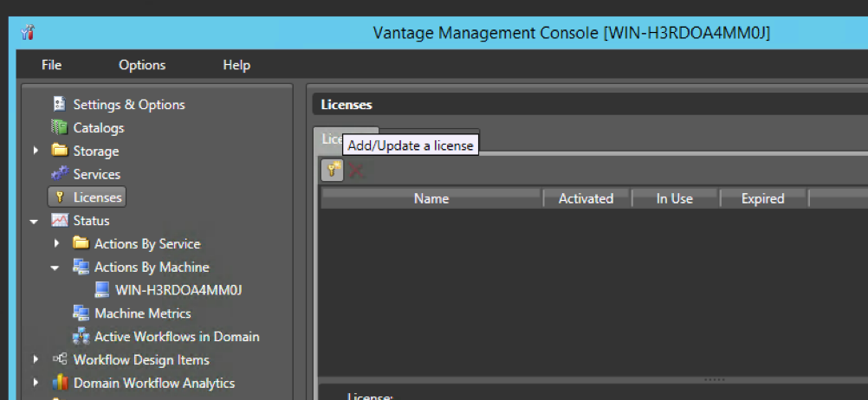Open the Help menu

(237, 65)
